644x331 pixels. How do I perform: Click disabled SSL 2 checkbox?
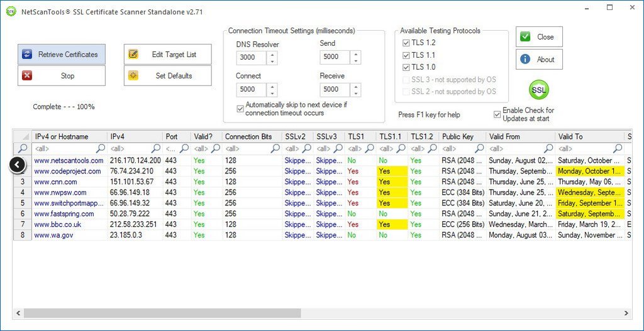[406, 92]
